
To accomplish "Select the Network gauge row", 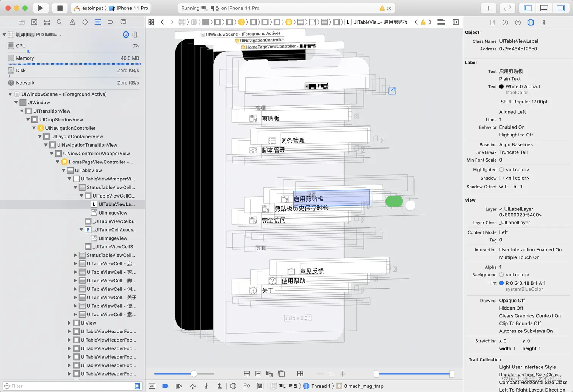I will point(74,83).
